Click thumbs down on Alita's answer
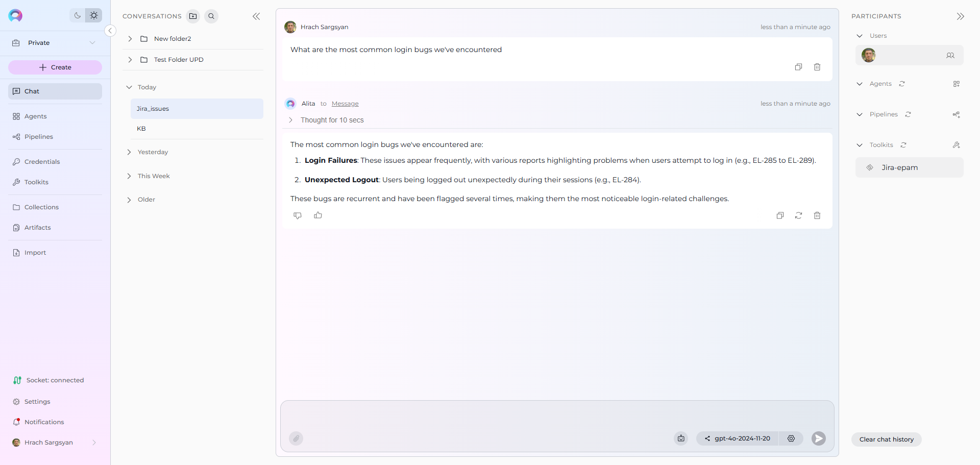 point(298,215)
